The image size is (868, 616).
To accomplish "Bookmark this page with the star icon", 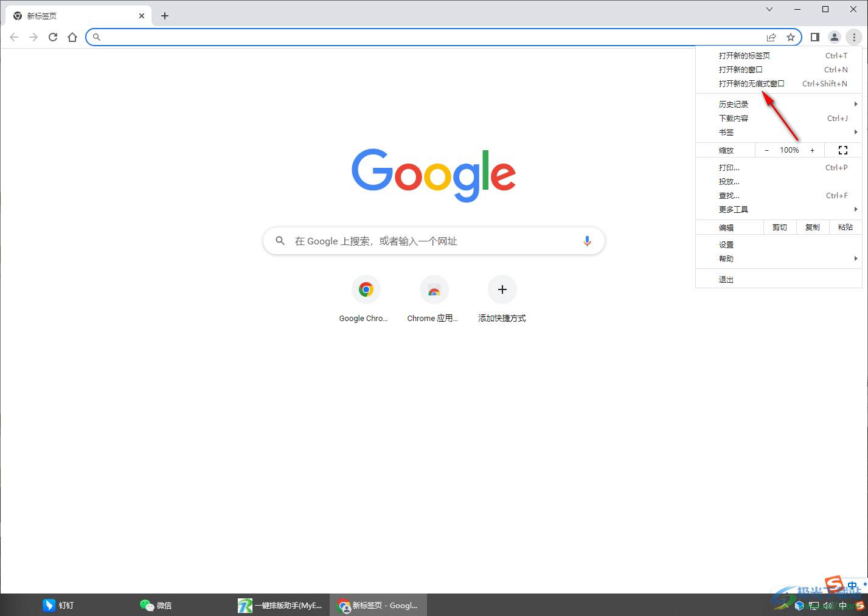I will pyautogui.click(x=791, y=37).
